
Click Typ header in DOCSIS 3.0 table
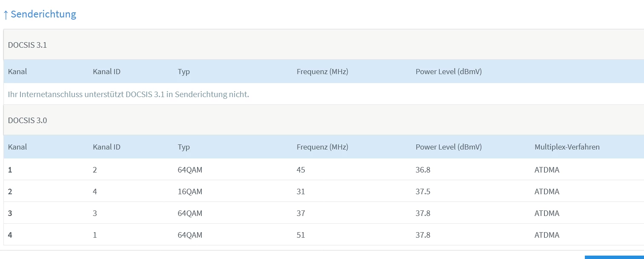coord(184,147)
